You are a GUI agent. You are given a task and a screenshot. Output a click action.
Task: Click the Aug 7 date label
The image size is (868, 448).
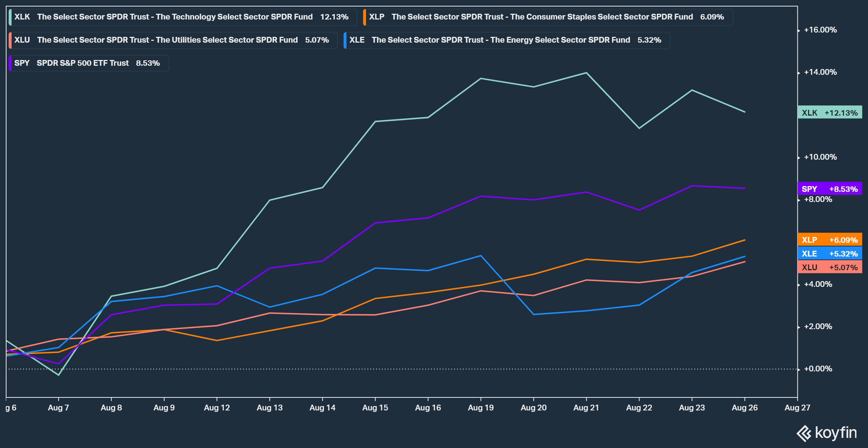click(x=59, y=408)
